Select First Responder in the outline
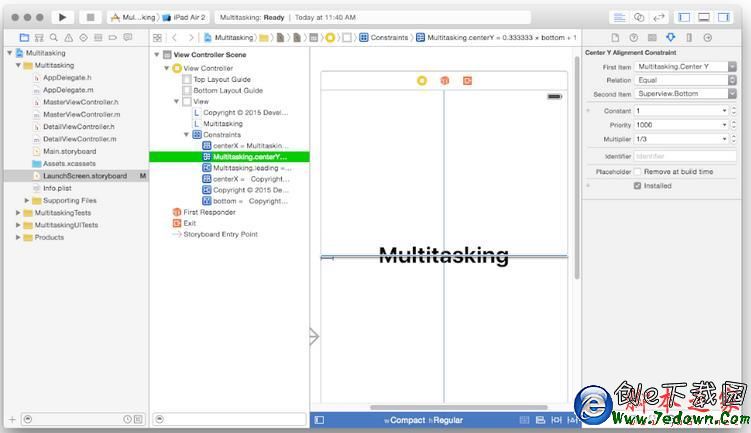The width and height of the screenshot is (751, 433). coord(209,212)
